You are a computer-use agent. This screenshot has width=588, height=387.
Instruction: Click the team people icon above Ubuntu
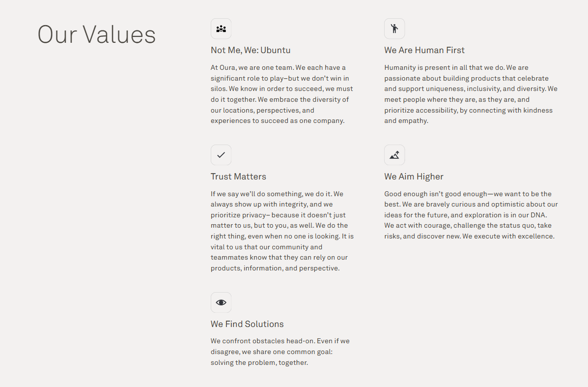tap(221, 29)
